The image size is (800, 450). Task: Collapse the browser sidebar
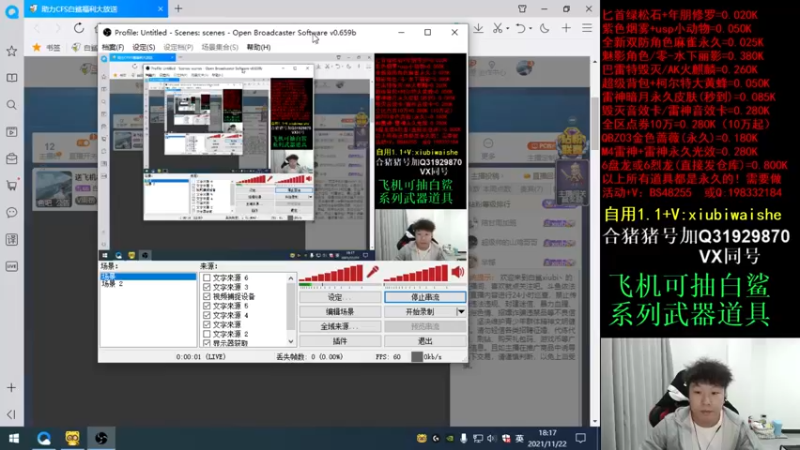pyautogui.click(x=11, y=415)
